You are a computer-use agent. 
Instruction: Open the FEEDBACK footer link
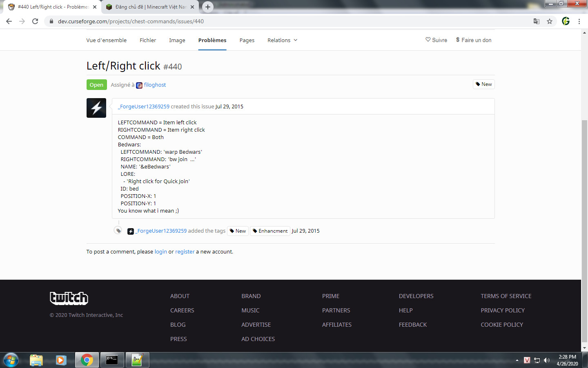[x=413, y=325]
